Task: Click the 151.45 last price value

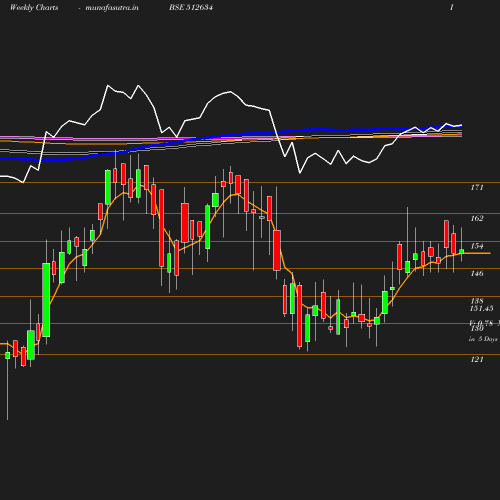Action: (x=482, y=308)
